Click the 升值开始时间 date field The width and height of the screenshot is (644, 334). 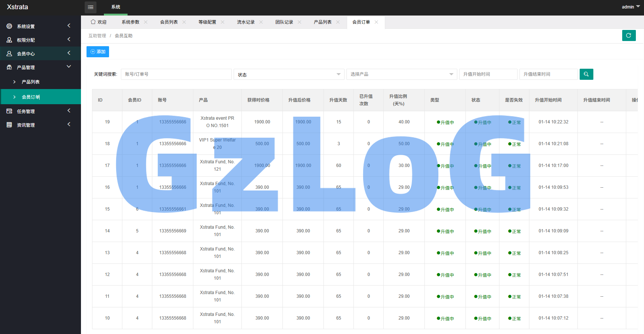coord(488,74)
